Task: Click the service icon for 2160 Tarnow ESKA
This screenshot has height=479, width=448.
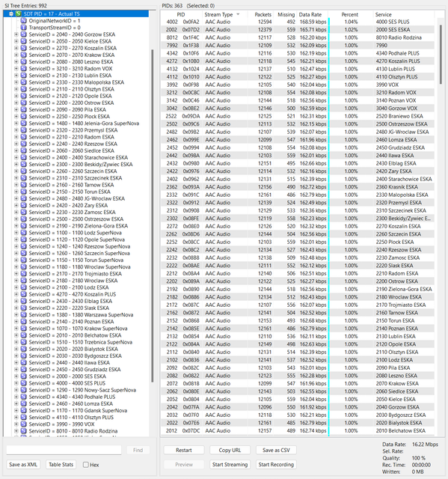Action: [23, 185]
